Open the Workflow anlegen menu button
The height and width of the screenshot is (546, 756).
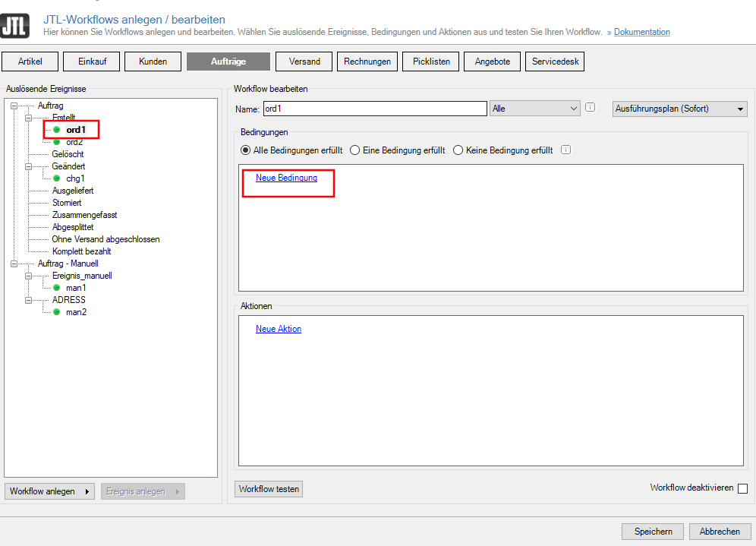coord(49,491)
